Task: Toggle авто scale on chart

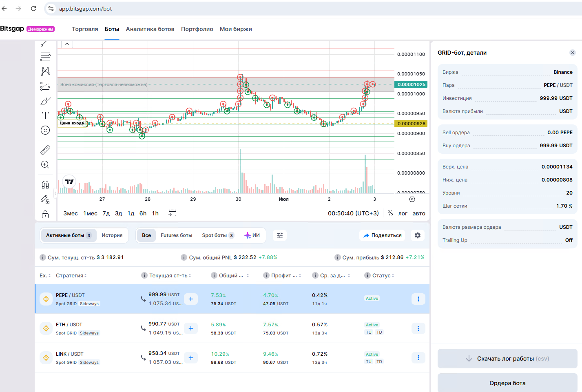Action: click(x=419, y=213)
